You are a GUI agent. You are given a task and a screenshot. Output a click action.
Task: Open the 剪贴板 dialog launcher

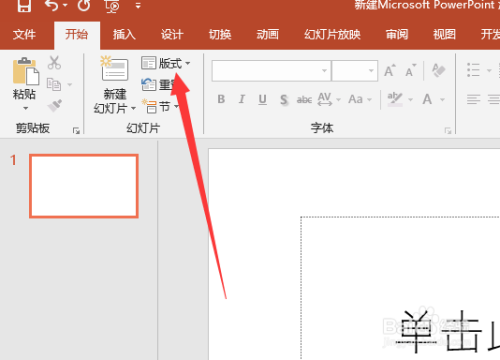(76, 131)
